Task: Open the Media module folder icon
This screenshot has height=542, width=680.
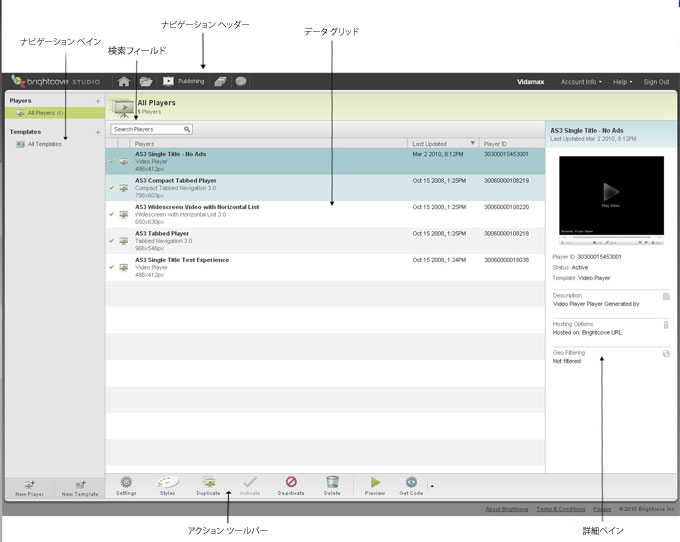Action: pyautogui.click(x=146, y=82)
